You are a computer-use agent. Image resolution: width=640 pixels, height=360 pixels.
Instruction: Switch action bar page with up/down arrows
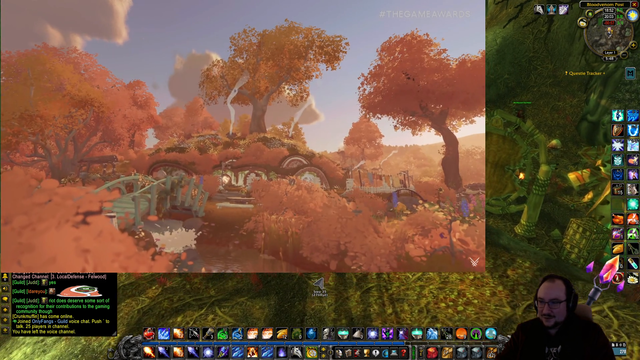(323, 353)
